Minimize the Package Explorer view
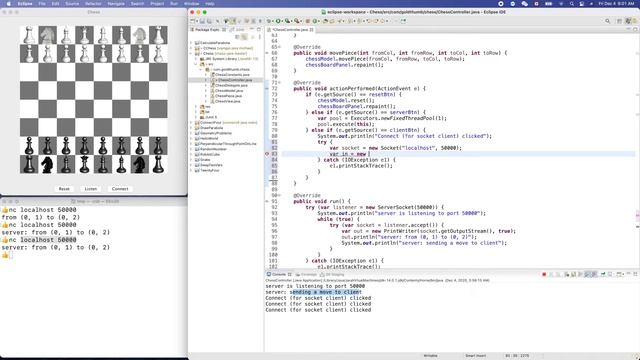Screen dimensions: 640x360 [251, 29]
